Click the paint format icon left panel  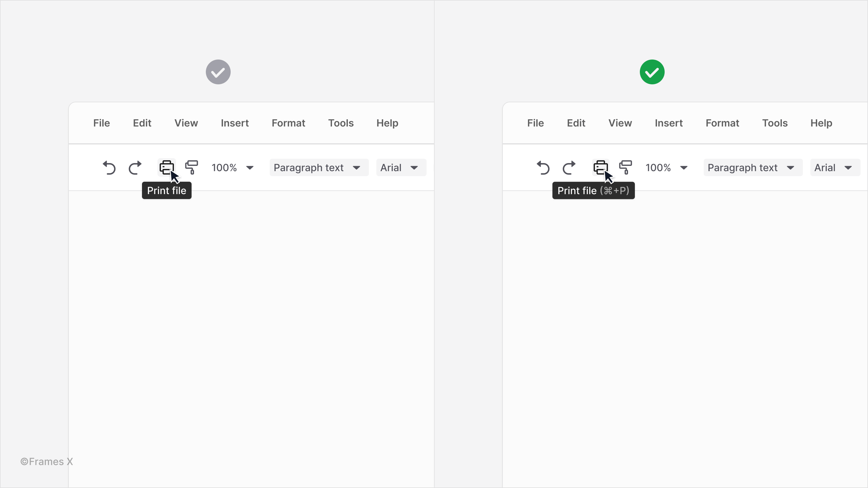tap(191, 167)
